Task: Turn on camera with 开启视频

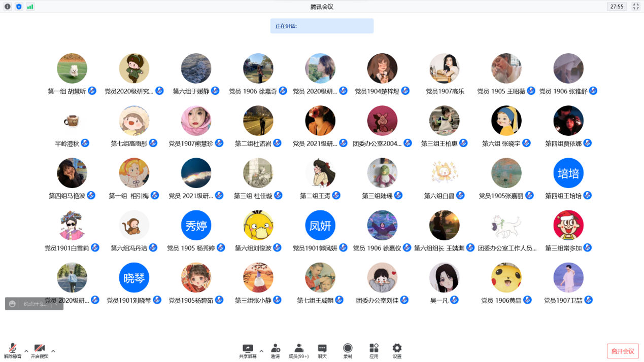Action: (39, 350)
